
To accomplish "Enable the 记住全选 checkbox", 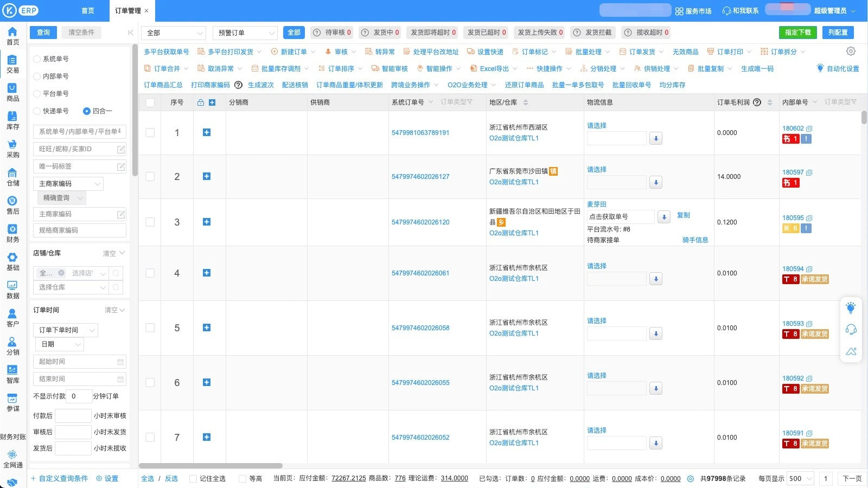I will (x=193, y=479).
